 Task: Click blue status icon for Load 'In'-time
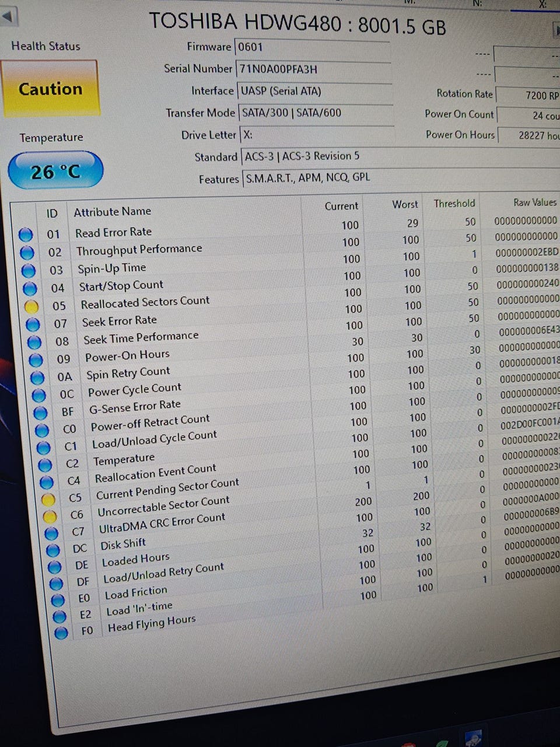pyautogui.click(x=60, y=616)
